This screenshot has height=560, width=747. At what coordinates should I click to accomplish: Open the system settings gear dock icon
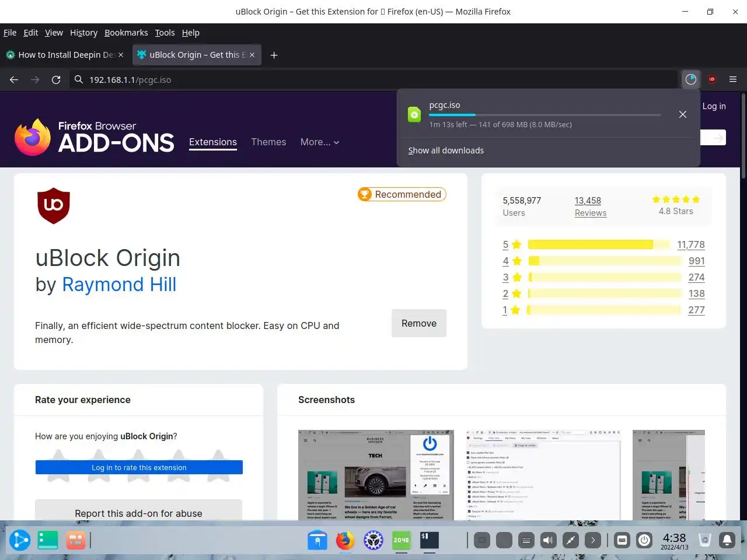[373, 540]
